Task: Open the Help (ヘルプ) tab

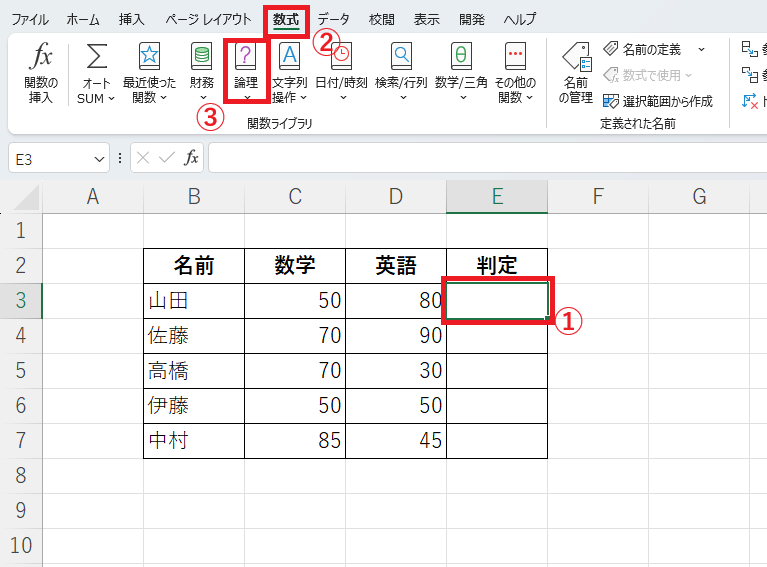Action: point(520,20)
